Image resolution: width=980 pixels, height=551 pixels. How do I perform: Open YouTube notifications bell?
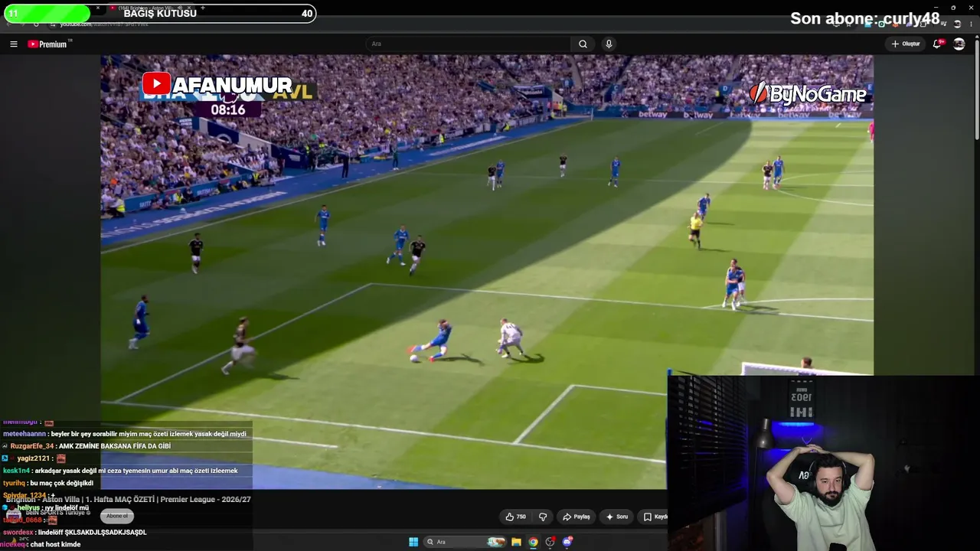pos(937,44)
